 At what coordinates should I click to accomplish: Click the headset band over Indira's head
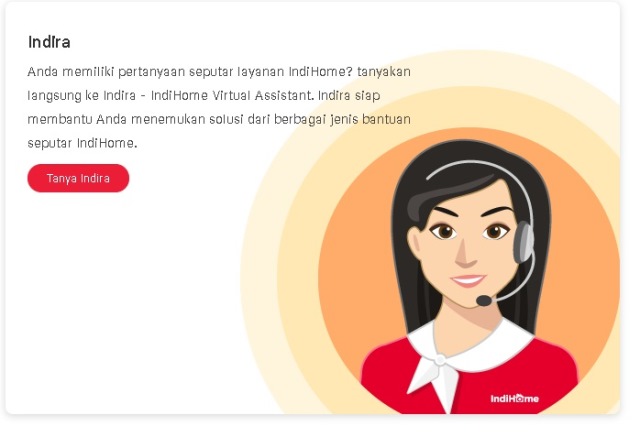[482, 164]
